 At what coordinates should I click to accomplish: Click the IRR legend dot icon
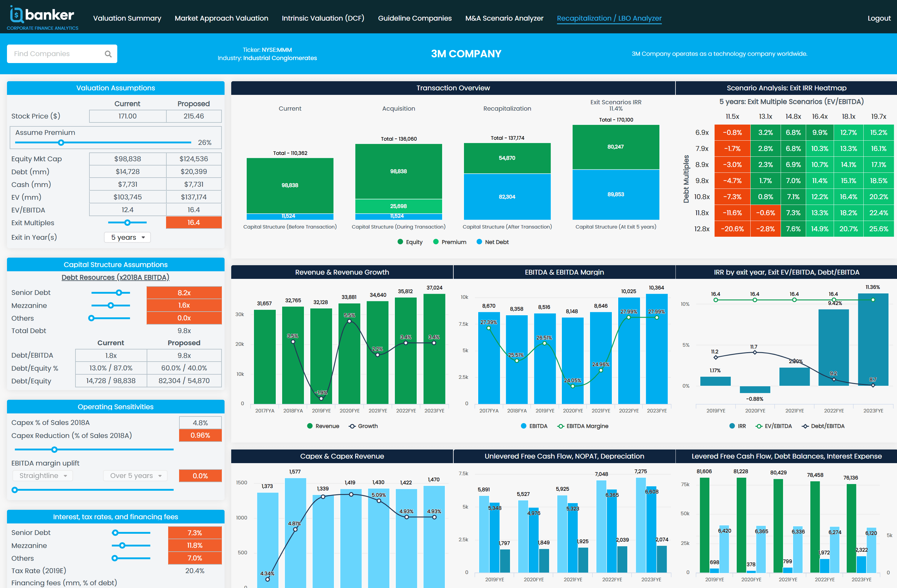pyautogui.click(x=732, y=426)
